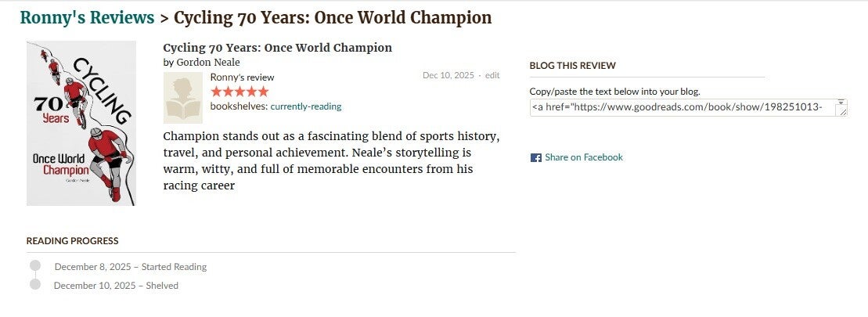Open the currently-reading bookshelf link
The width and height of the screenshot is (868, 317).
[305, 106]
